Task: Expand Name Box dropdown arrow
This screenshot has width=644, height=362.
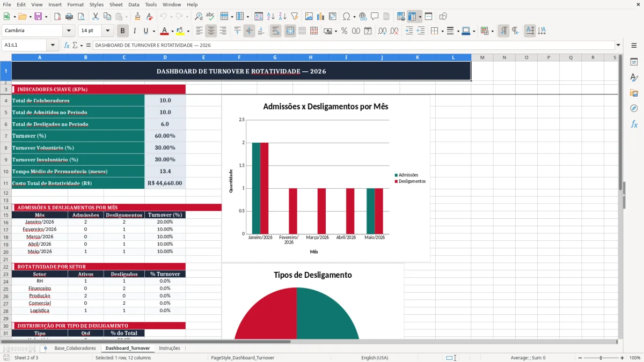Action: point(53,45)
